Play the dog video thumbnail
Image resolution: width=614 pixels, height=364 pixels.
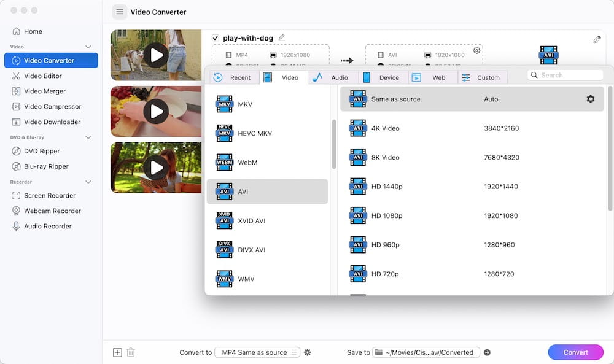click(x=156, y=55)
